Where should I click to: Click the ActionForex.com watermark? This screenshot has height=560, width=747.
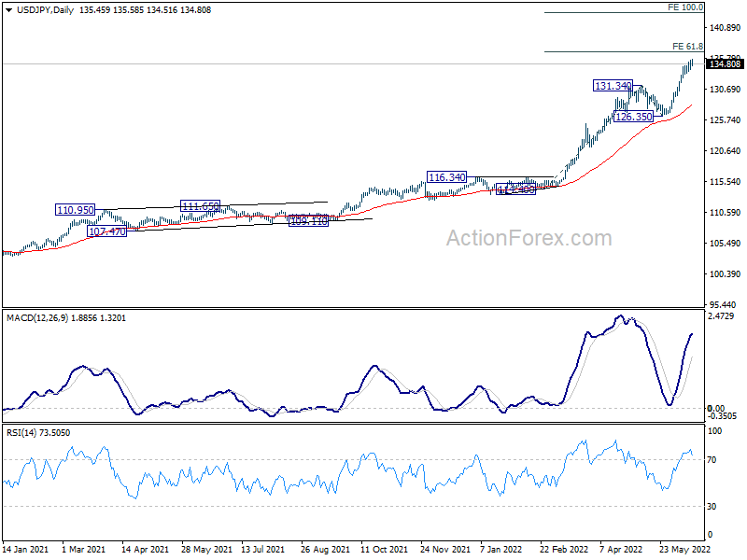[x=529, y=238]
